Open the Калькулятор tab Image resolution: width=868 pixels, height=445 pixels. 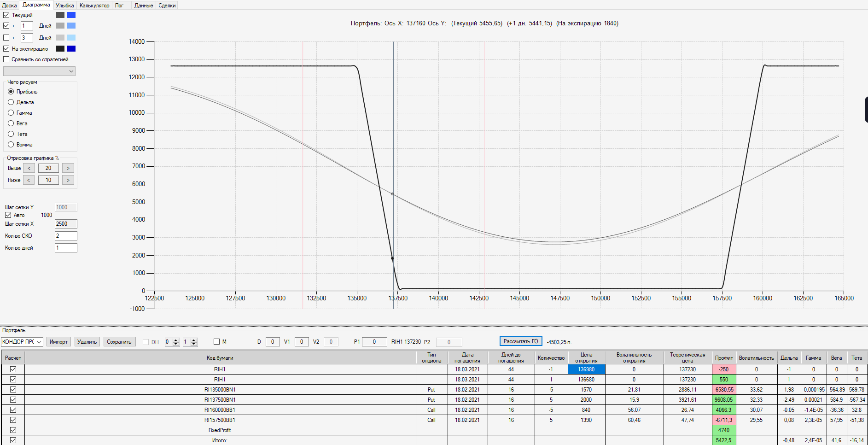94,6
